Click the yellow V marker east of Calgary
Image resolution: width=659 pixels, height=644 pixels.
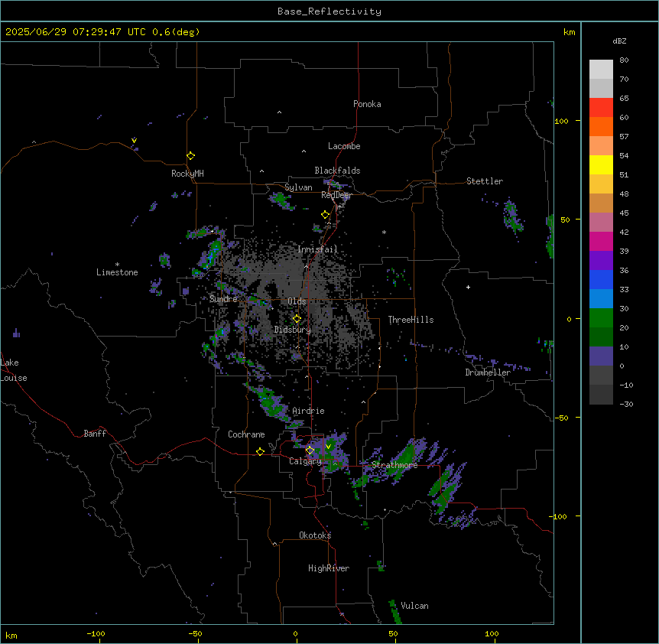click(x=328, y=447)
